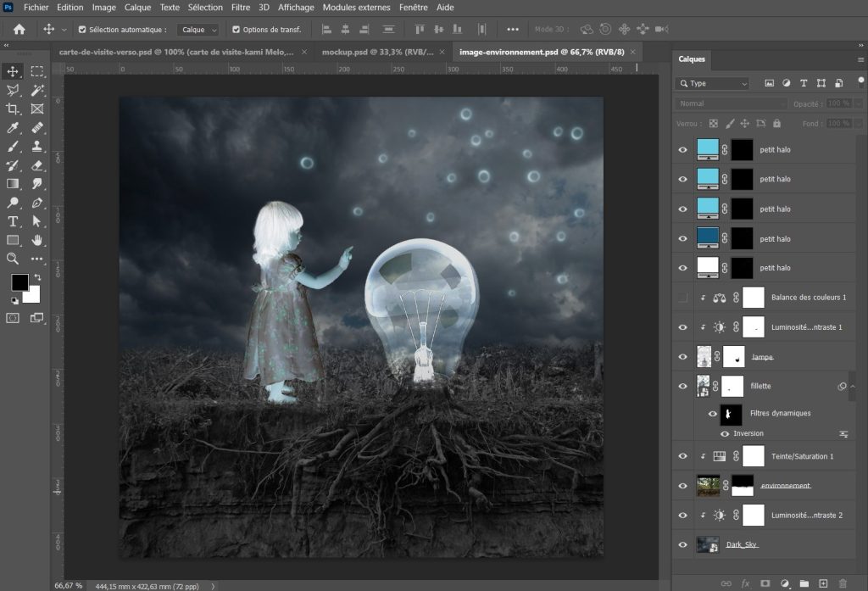Switch to mockup.psd tab
The height and width of the screenshot is (591, 868).
click(377, 52)
